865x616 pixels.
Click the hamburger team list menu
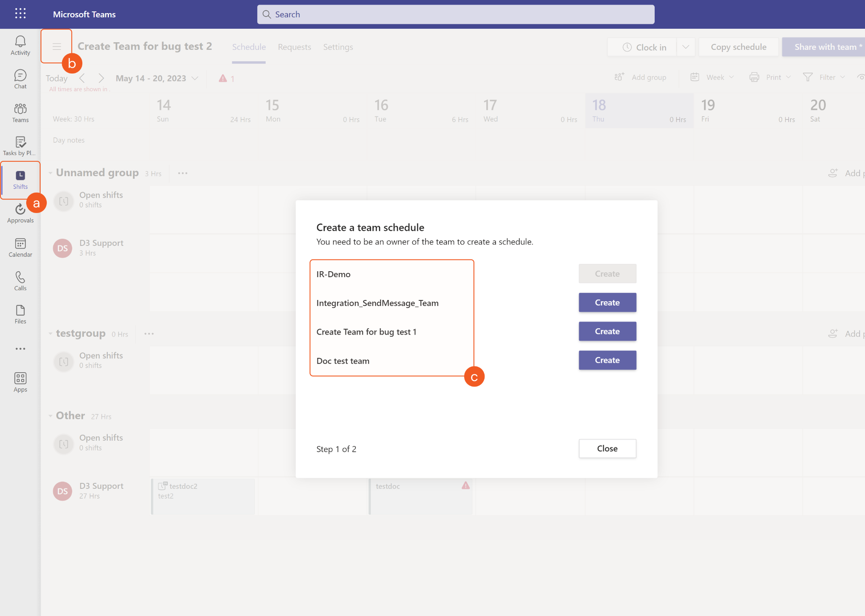57,46
